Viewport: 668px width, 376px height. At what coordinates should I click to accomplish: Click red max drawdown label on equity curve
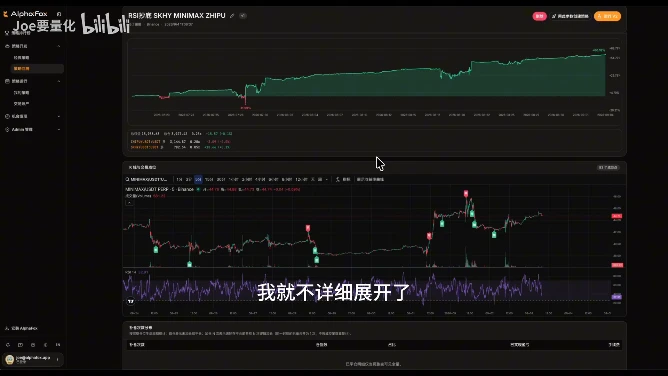245,108
